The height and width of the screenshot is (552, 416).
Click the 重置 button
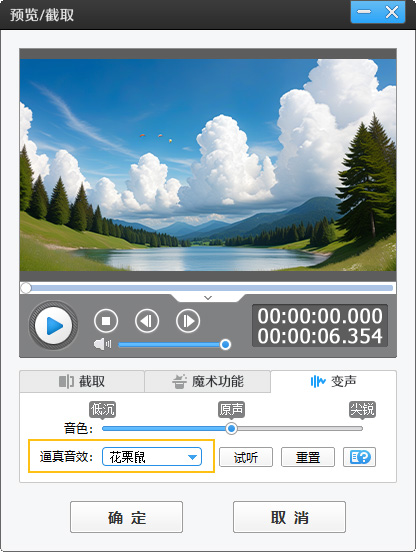pyautogui.click(x=308, y=457)
